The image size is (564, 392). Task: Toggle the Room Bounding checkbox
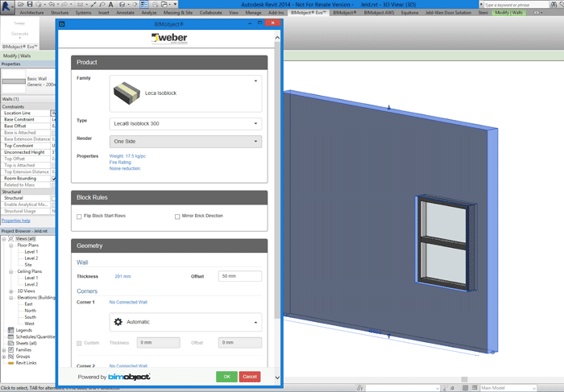pyautogui.click(x=53, y=178)
